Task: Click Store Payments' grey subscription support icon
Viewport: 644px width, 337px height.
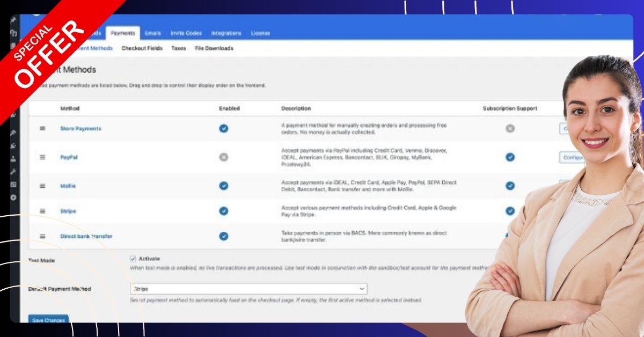Action: (x=510, y=128)
